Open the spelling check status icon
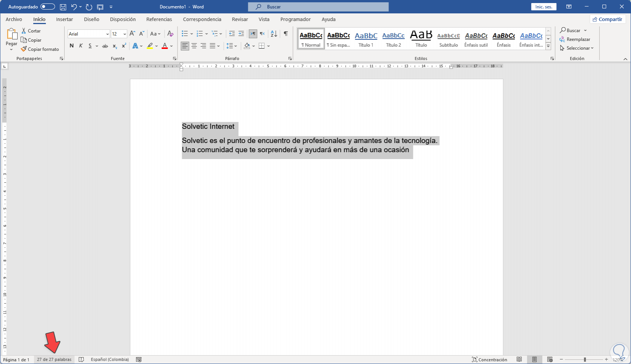 coord(81,359)
